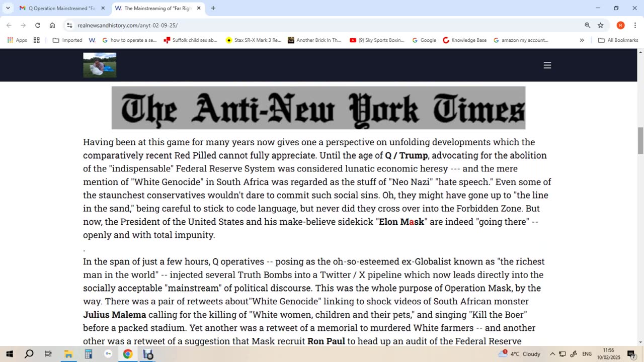Open the Google bookmark
This screenshot has height=362, width=644.
(424, 40)
